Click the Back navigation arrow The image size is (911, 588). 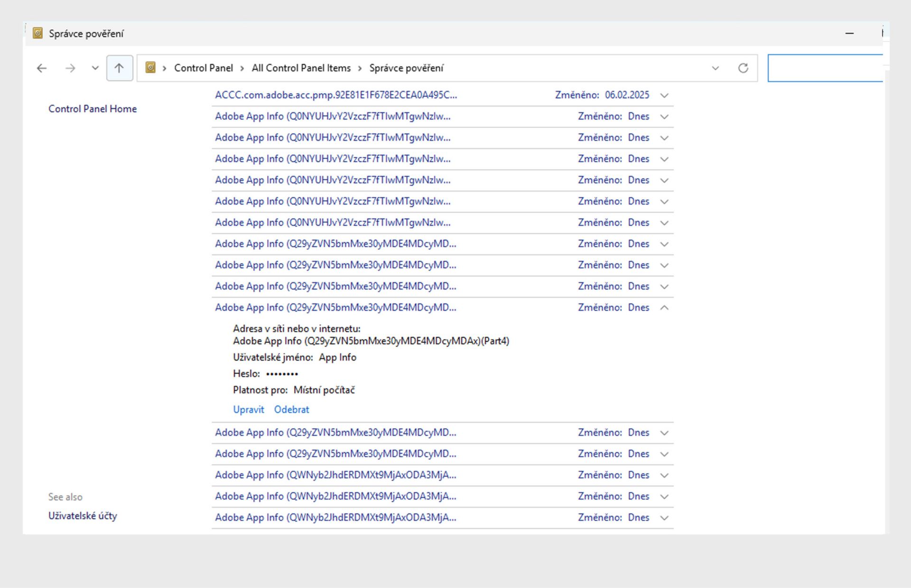42,68
